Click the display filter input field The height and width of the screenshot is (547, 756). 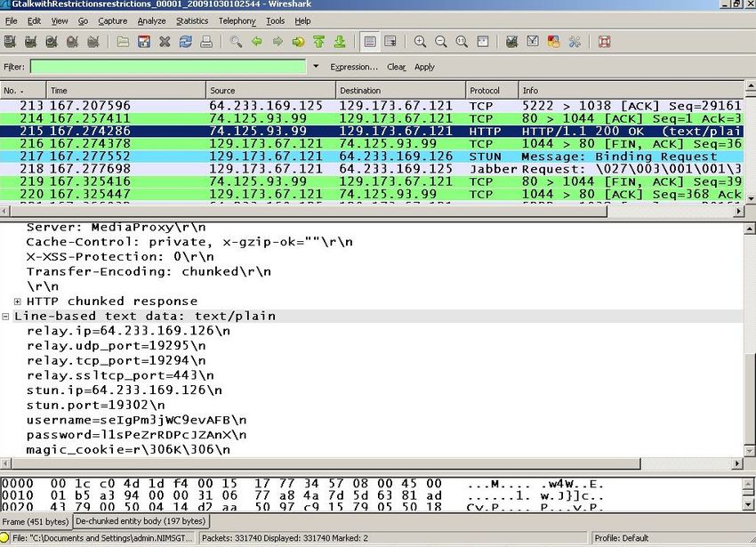click(x=168, y=67)
